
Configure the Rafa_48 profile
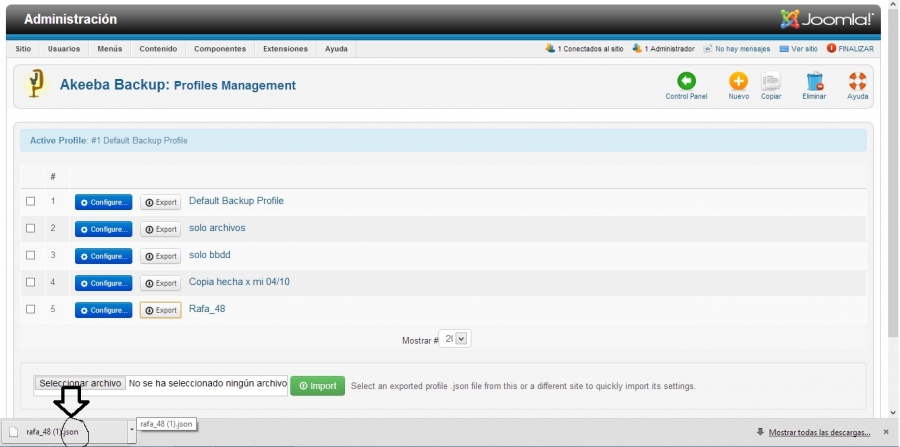103,310
